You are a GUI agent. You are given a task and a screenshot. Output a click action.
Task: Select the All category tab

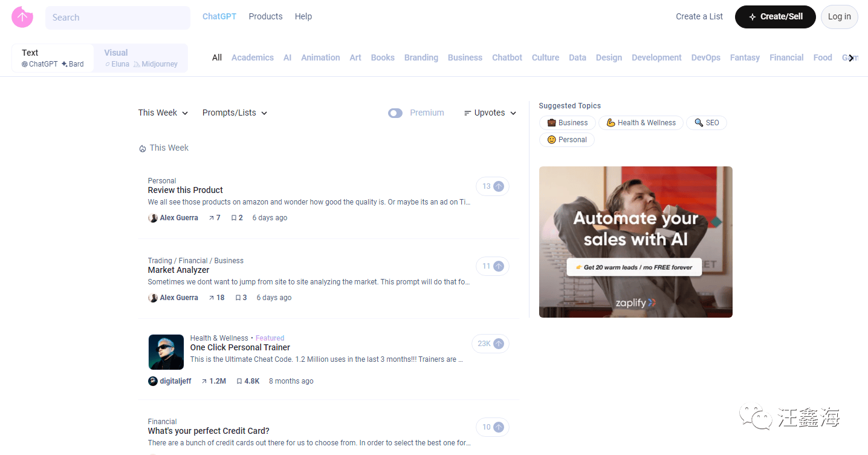click(x=217, y=57)
